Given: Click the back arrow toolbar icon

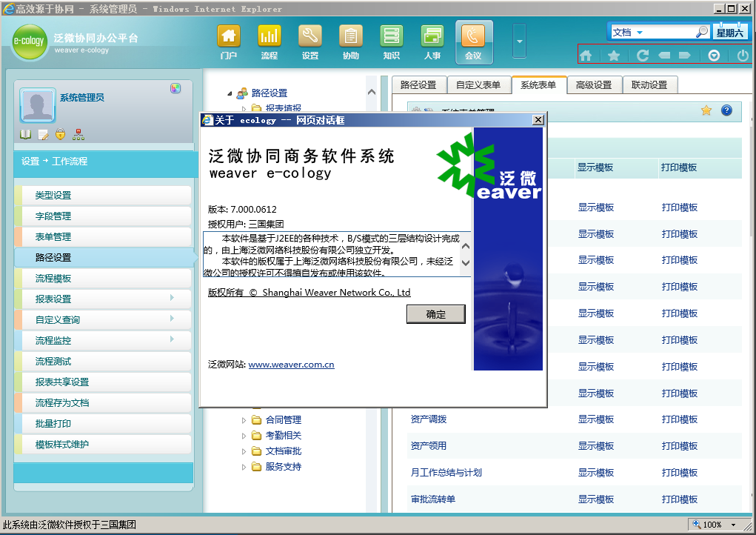Looking at the screenshot, I should pos(664,55).
